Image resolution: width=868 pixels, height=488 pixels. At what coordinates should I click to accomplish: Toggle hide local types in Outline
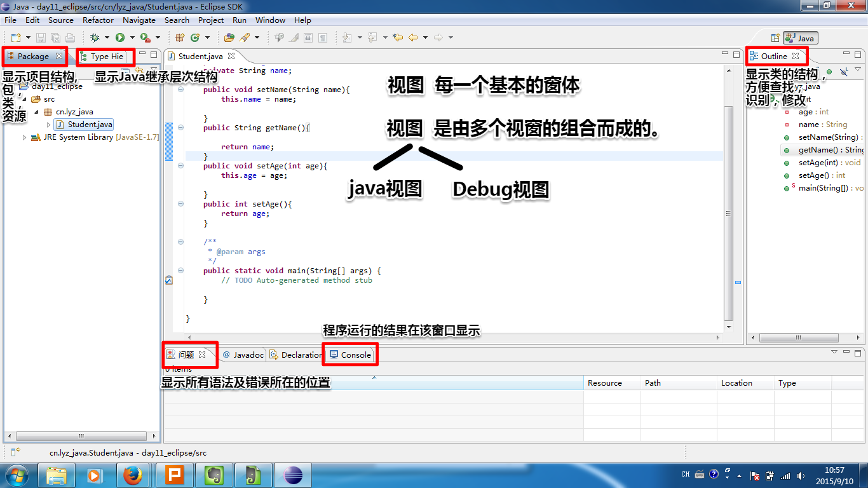click(x=844, y=71)
